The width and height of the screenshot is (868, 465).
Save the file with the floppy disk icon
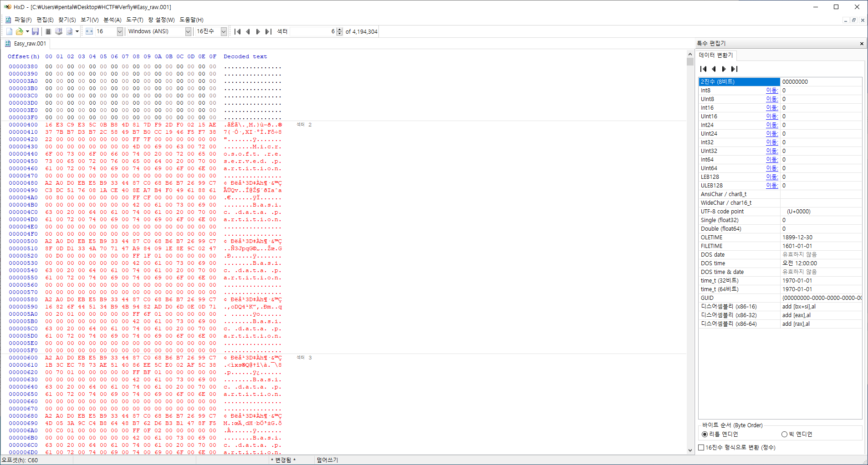(x=35, y=31)
